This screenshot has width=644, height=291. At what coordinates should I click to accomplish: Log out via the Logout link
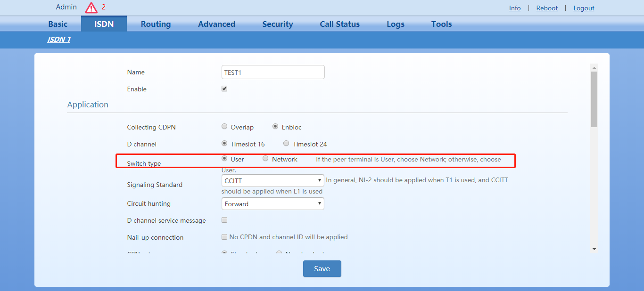coord(584,8)
